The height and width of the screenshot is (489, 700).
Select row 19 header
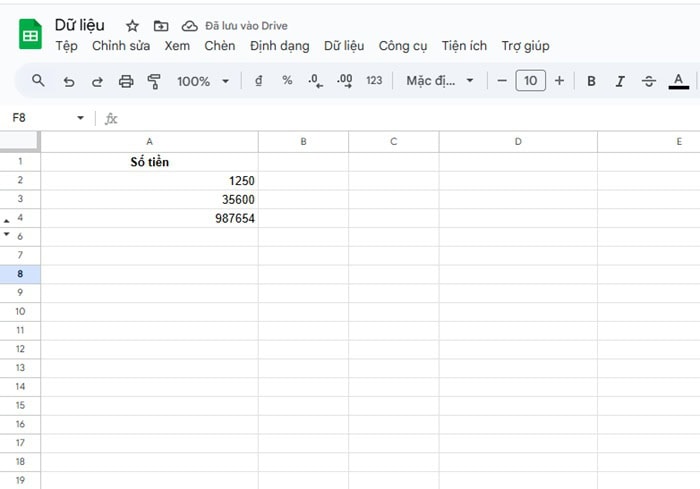(20, 481)
